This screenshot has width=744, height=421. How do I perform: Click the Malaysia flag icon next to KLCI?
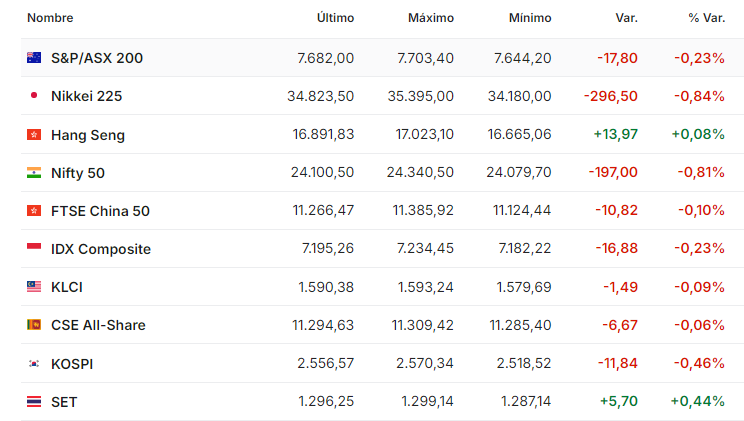pyautogui.click(x=34, y=287)
